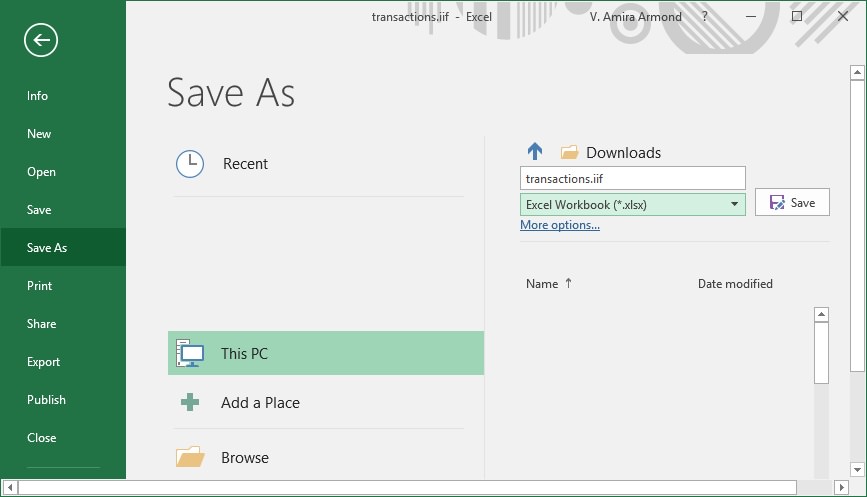Viewport: 867px width, 497px height.
Task: Click the back arrow to leave Backstage
Action: [41, 40]
